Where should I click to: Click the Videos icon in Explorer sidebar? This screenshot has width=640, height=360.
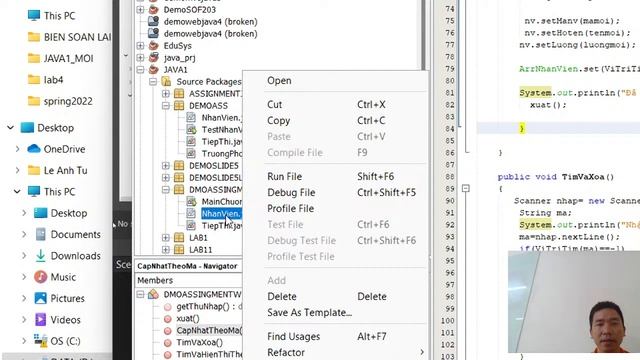click(40, 320)
